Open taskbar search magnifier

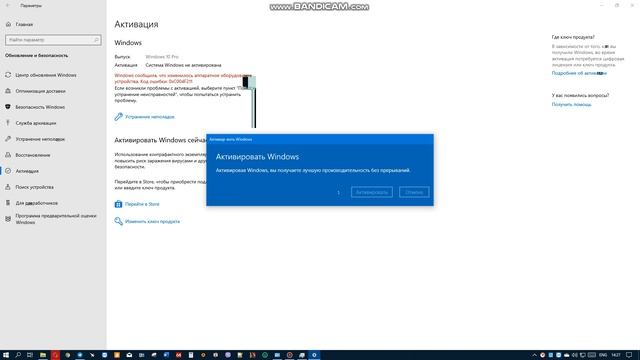pyautogui.click(x=18, y=355)
